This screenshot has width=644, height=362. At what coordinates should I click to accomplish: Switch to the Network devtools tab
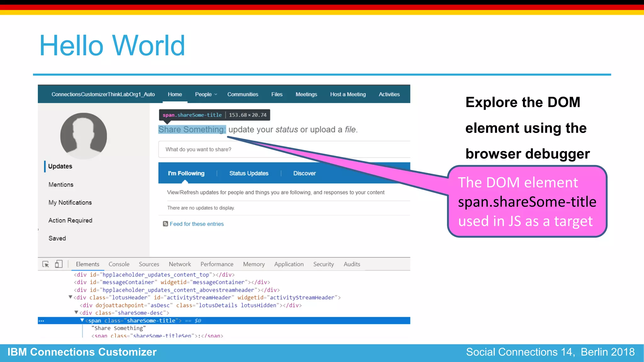coord(180,264)
